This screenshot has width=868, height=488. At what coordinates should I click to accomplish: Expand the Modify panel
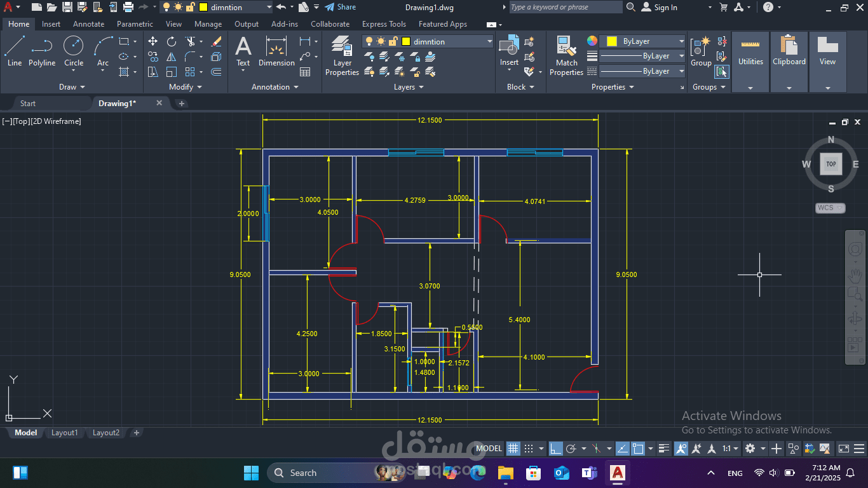(186, 87)
